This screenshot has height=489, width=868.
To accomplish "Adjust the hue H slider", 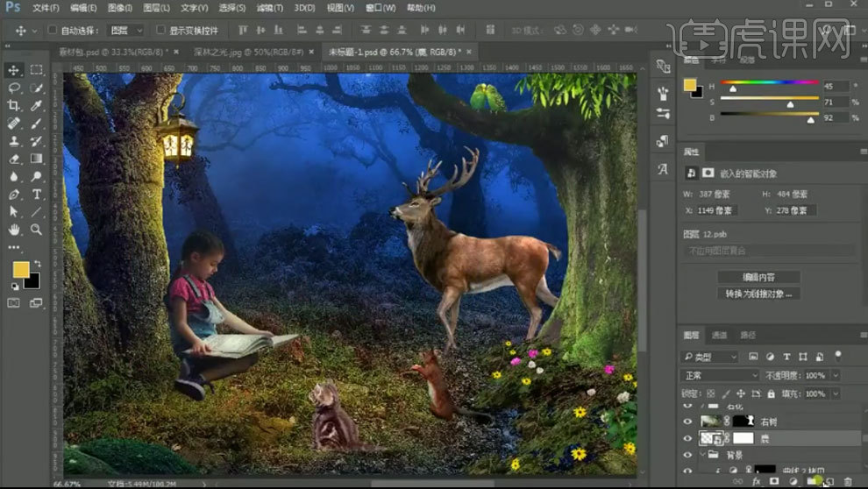I will point(733,89).
